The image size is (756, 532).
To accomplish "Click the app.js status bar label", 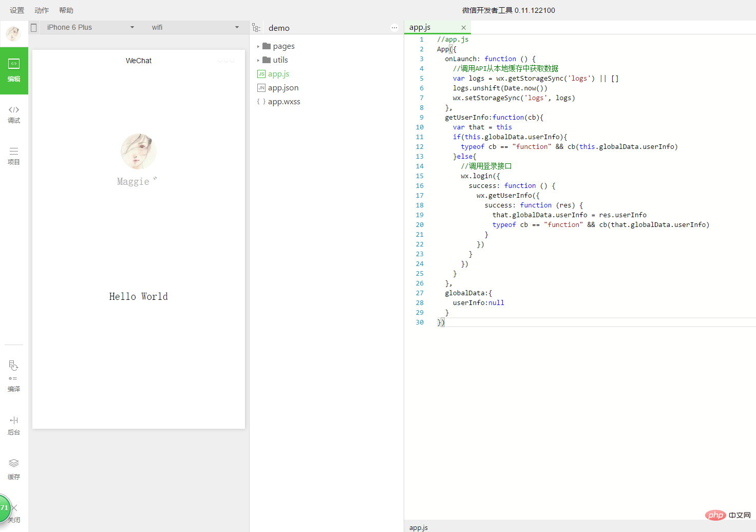I will click(x=419, y=527).
